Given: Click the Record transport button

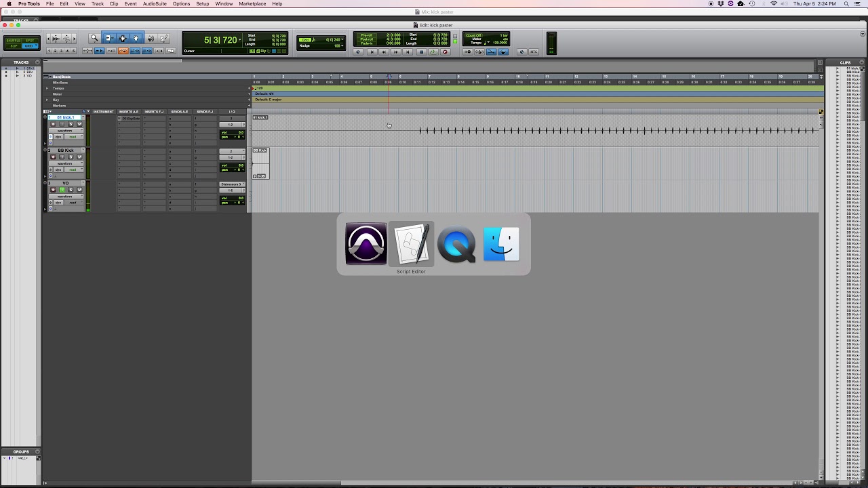Looking at the screenshot, I should pos(445,52).
